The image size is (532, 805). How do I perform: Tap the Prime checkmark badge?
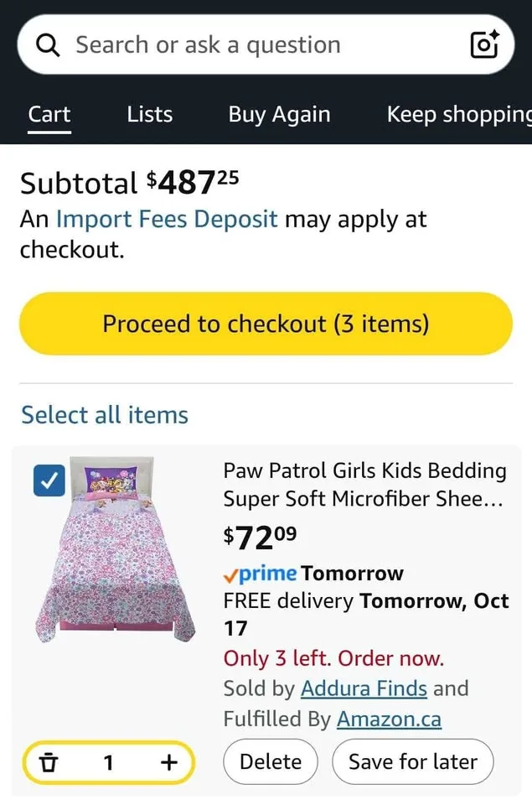click(233, 574)
